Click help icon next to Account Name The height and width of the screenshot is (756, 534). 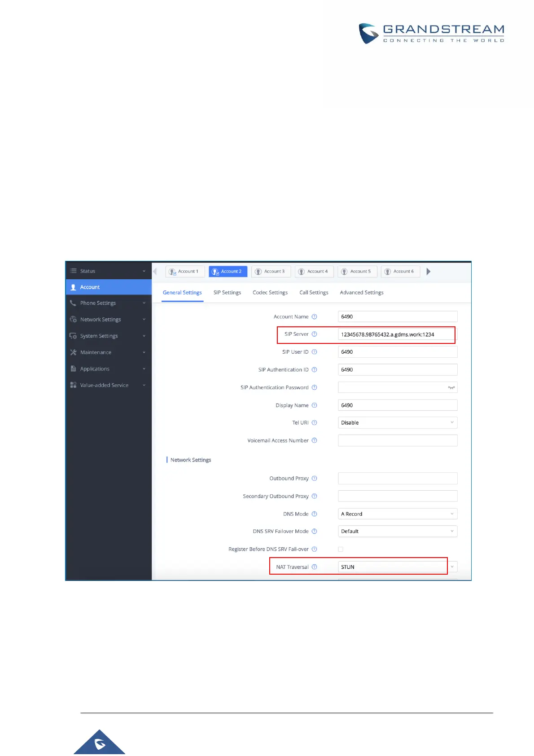(315, 316)
